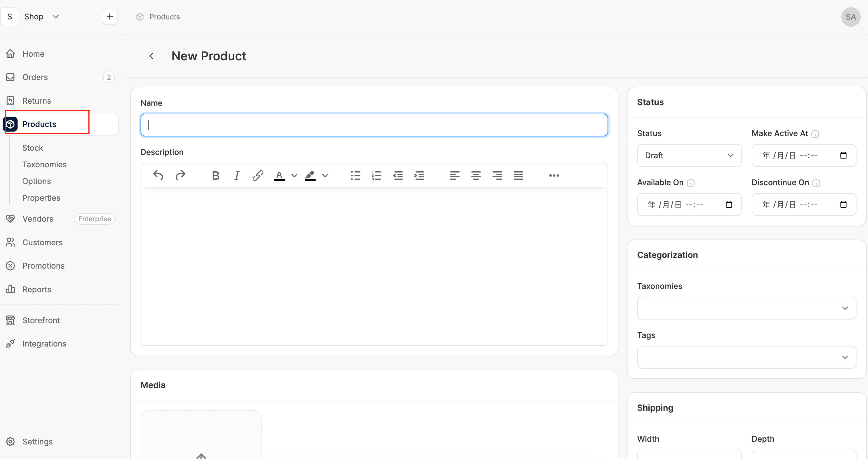Click the redo icon in the description editor

pos(180,175)
